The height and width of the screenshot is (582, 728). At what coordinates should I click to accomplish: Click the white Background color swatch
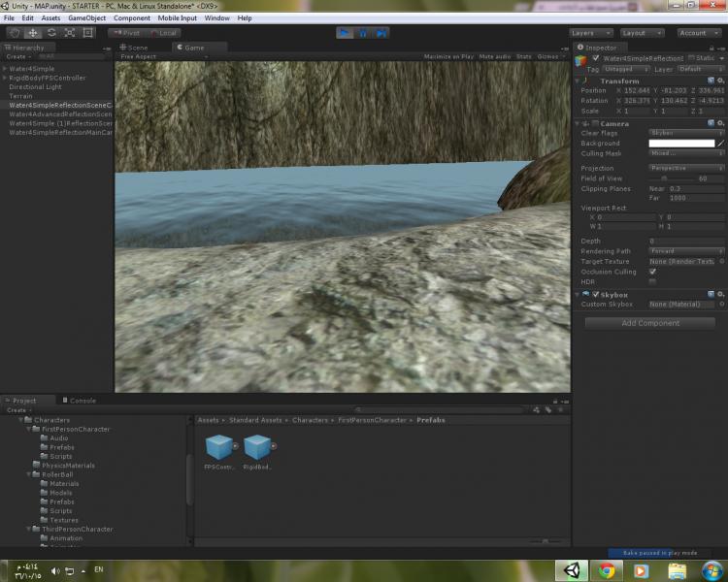[x=681, y=144]
